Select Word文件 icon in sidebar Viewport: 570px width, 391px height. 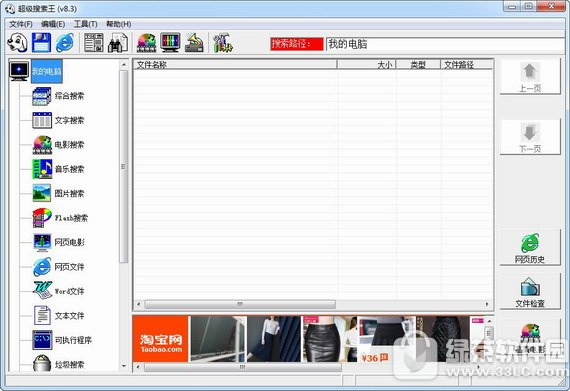[x=42, y=291]
